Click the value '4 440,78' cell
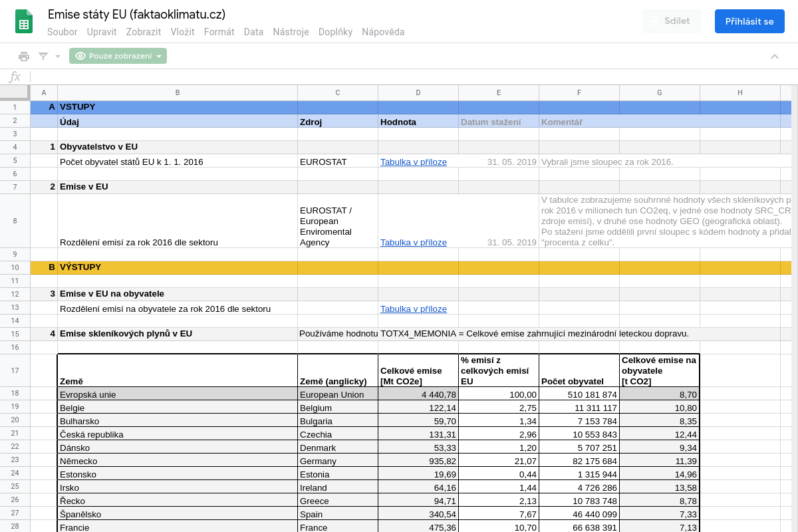This screenshot has width=798, height=532. pyautogui.click(x=418, y=394)
